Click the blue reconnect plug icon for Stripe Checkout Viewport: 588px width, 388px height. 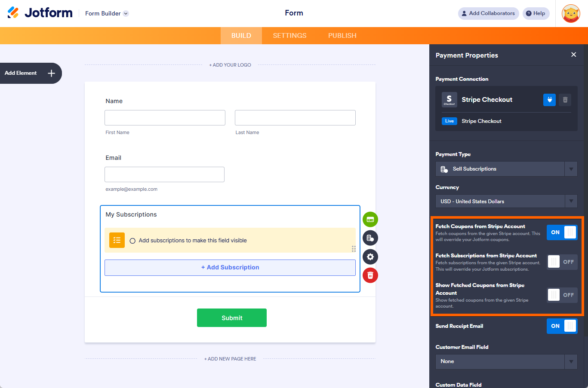[549, 100]
